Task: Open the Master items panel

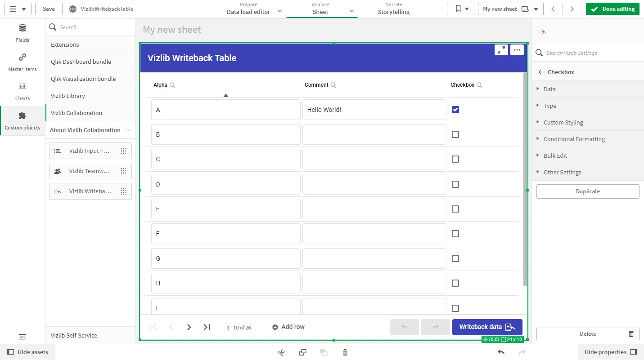Action: pyautogui.click(x=23, y=62)
